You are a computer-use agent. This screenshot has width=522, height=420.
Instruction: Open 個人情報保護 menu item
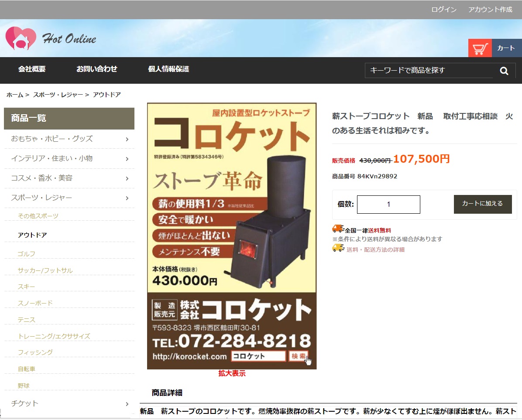(x=168, y=69)
